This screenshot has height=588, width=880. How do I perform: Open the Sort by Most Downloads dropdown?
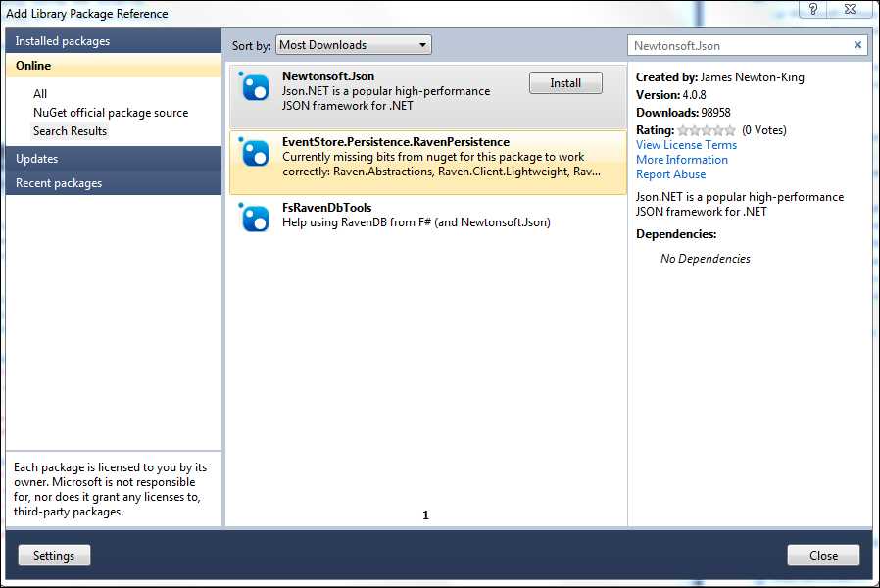(354, 45)
